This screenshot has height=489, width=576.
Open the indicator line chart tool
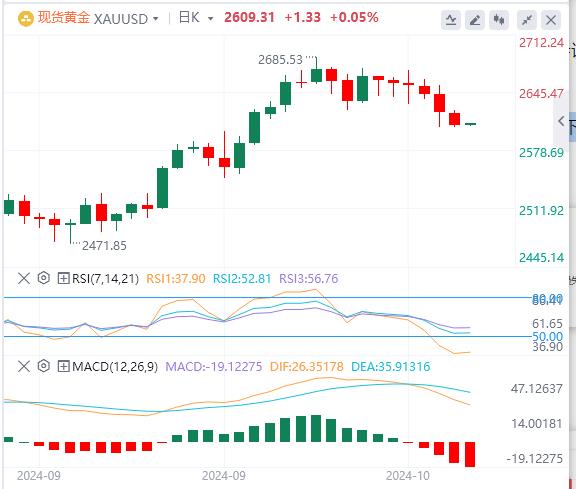pyautogui.click(x=451, y=20)
